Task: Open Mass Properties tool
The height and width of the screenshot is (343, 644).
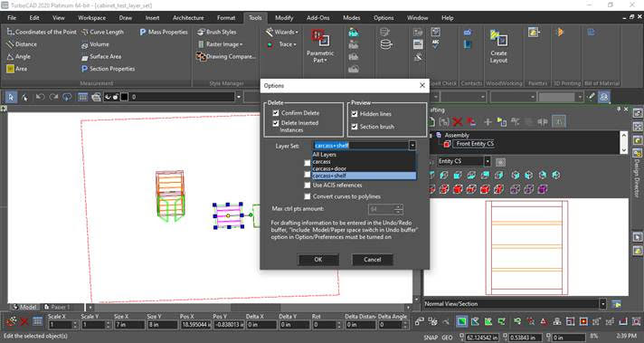Action: point(164,32)
